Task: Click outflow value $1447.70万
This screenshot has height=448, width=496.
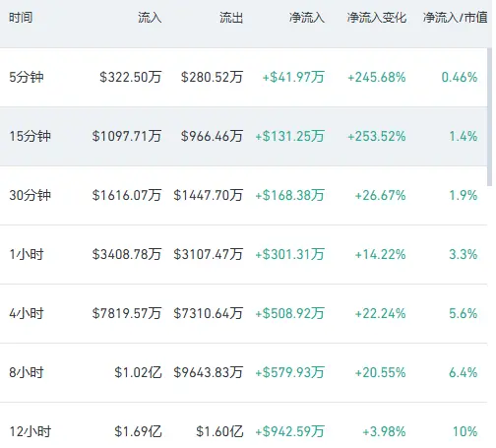Action: (x=209, y=195)
